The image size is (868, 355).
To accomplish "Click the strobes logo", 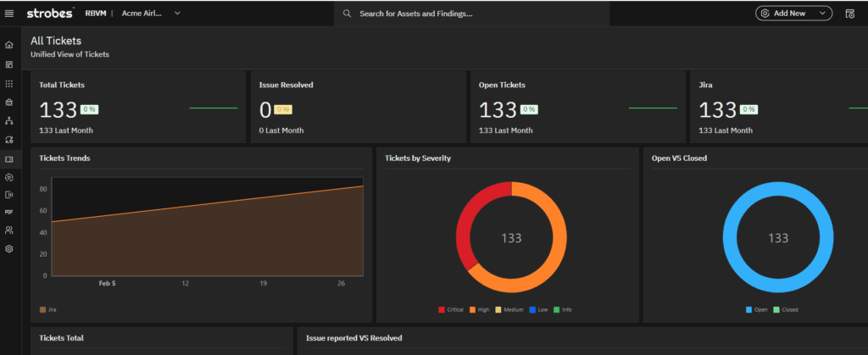I will click(51, 14).
